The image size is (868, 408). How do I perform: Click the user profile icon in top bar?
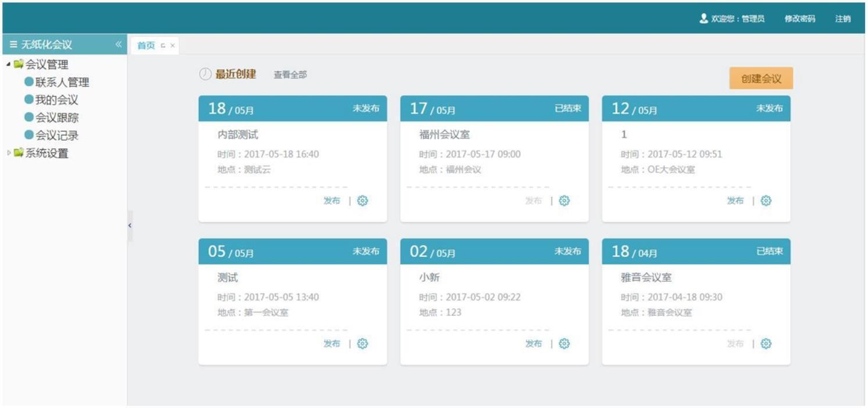point(702,18)
